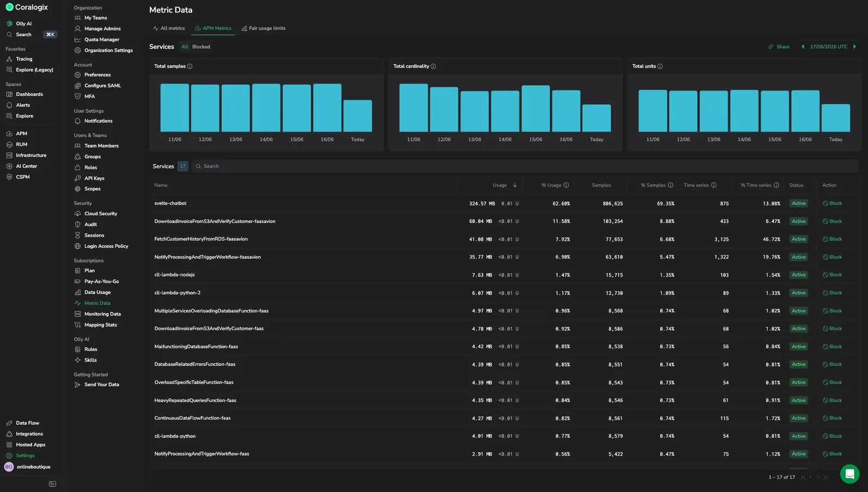Show only Blocked services
The width and height of the screenshot is (868, 492).
[x=201, y=47]
